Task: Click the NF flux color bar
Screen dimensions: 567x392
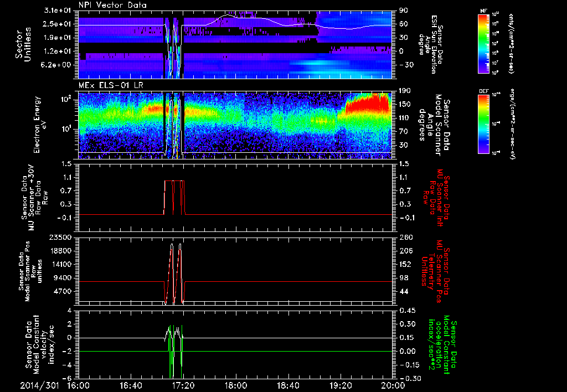Action: click(484, 43)
